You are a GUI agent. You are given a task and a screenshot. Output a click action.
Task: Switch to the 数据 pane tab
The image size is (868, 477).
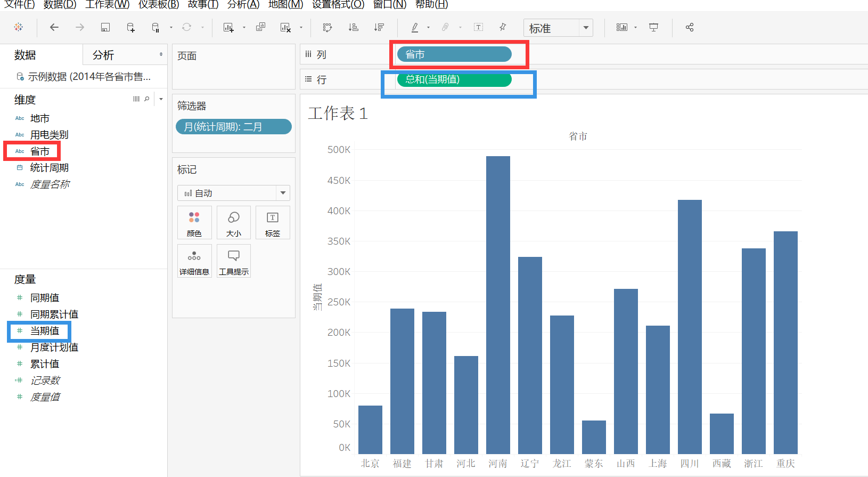25,55
